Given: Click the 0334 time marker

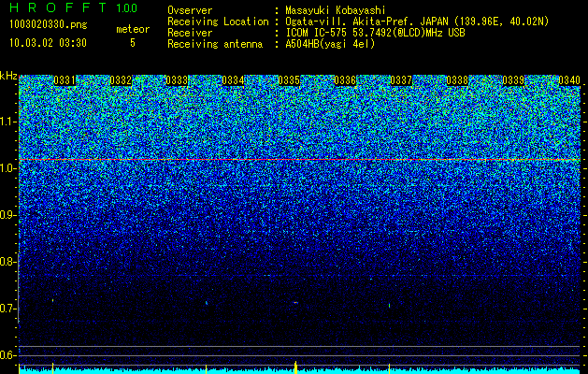Looking at the screenshot, I should tap(233, 80).
